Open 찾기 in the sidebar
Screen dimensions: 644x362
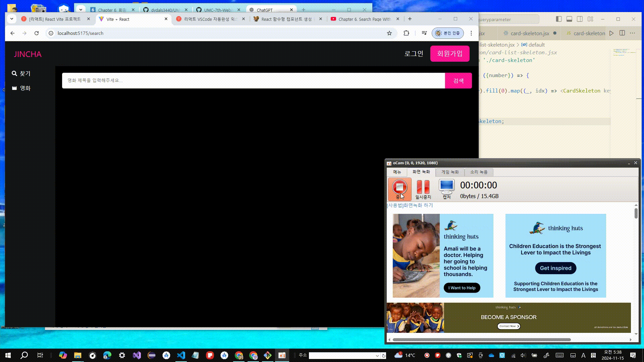coord(21,73)
